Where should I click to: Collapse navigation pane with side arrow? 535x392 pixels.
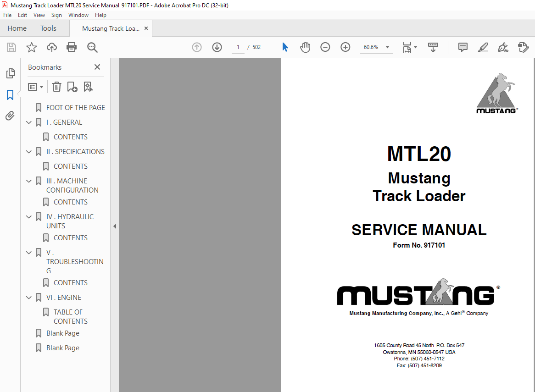pyautogui.click(x=115, y=226)
